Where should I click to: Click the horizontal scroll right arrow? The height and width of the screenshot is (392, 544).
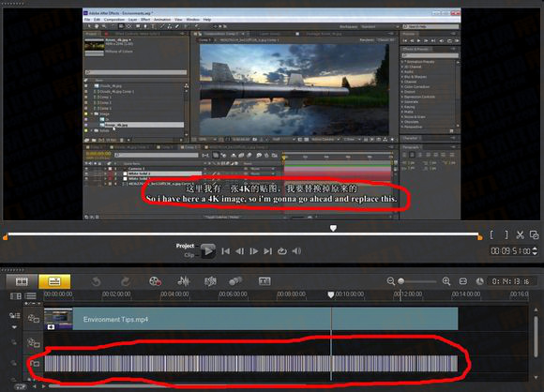click(43, 386)
